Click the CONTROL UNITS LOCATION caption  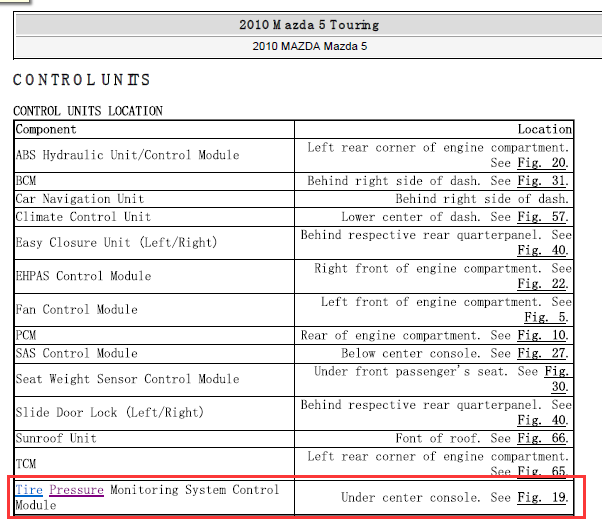click(x=88, y=111)
